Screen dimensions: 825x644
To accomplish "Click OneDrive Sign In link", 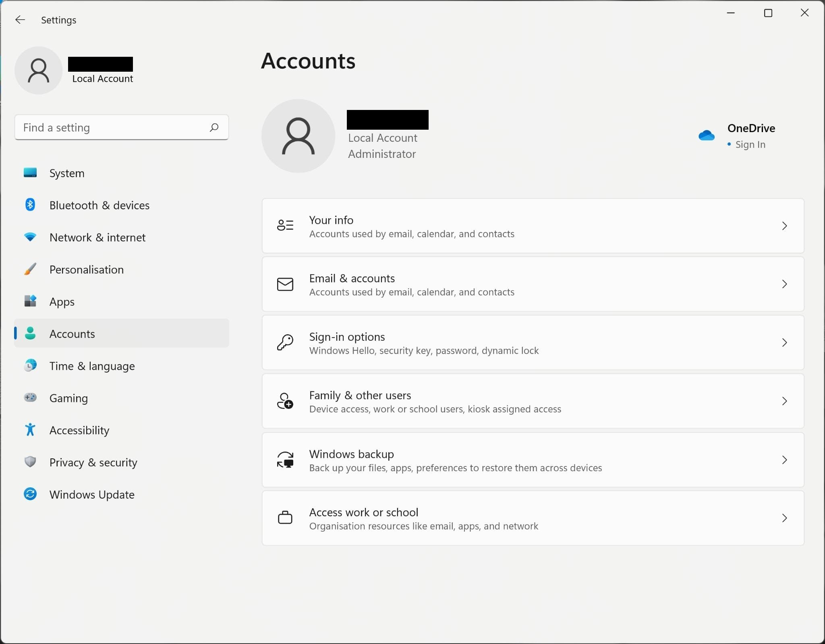I will pyautogui.click(x=750, y=145).
